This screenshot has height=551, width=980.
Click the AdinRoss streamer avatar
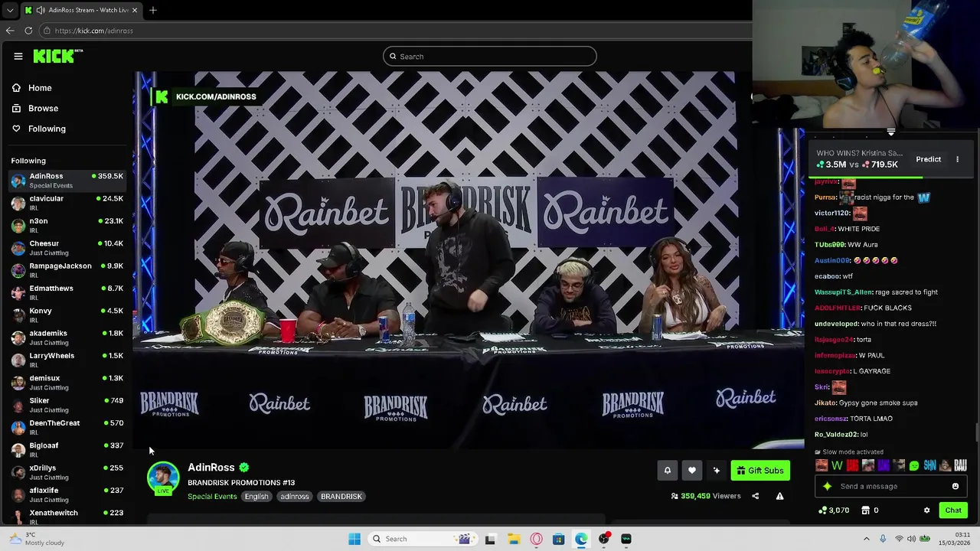coord(163,478)
